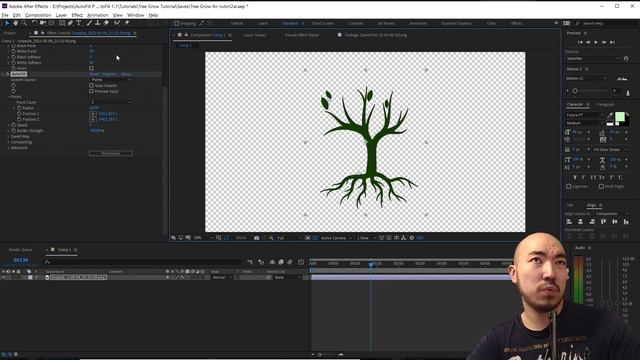Click Reset link on effect

point(94,74)
